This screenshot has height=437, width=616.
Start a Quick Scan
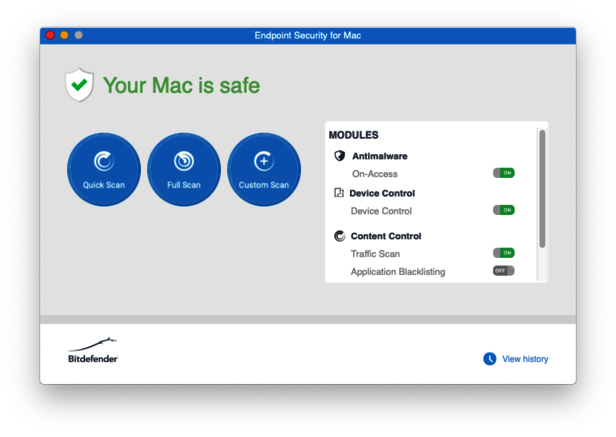(x=103, y=169)
